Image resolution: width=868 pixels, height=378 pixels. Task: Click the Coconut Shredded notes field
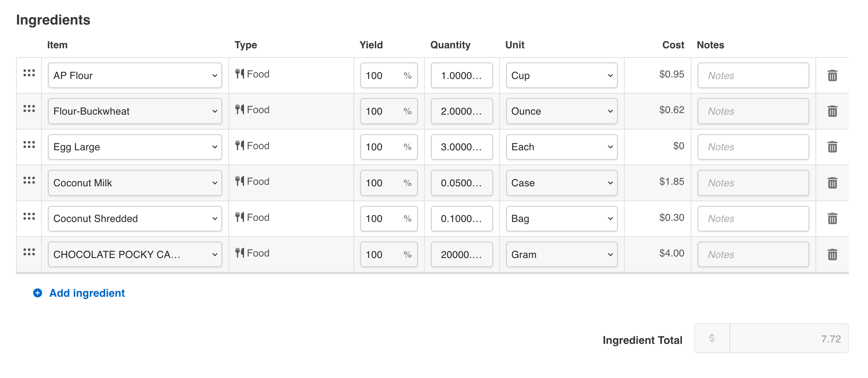coord(753,219)
